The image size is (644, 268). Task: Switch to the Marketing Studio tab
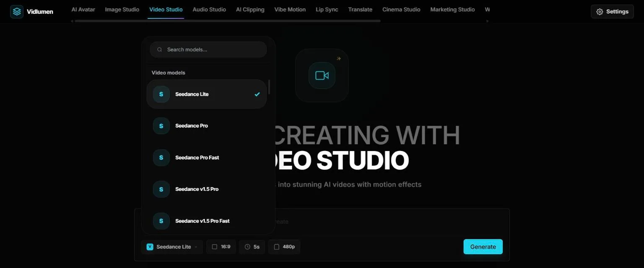(452, 10)
